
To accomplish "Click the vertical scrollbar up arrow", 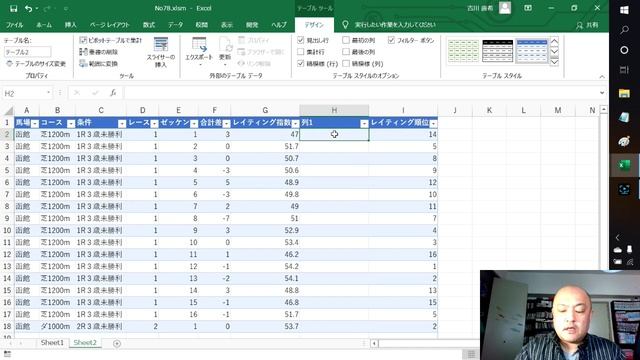I will (604, 110).
